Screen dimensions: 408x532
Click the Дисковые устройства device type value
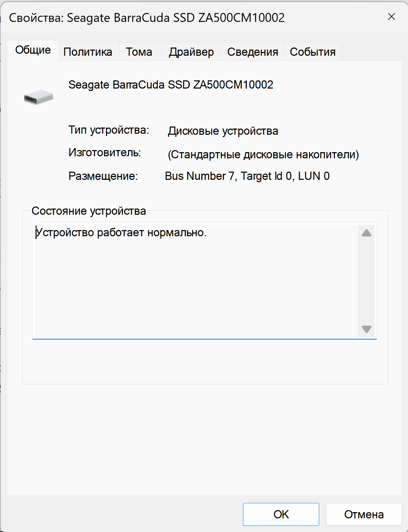(x=223, y=131)
